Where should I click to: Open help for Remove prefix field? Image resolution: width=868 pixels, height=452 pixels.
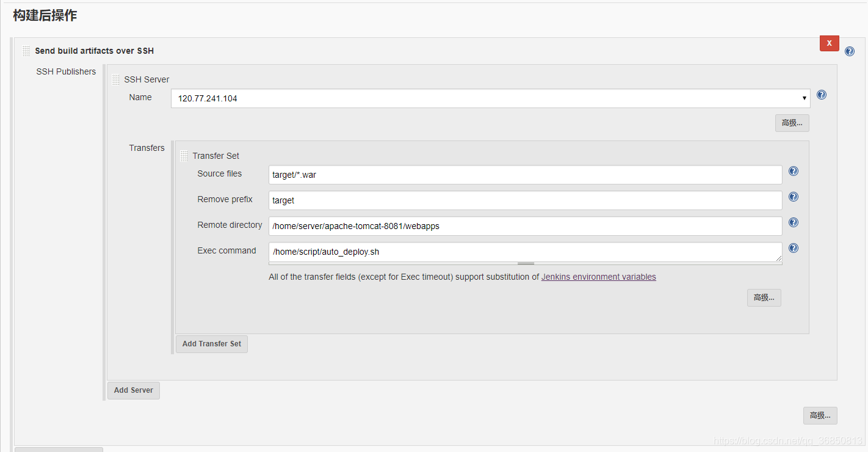[794, 197]
